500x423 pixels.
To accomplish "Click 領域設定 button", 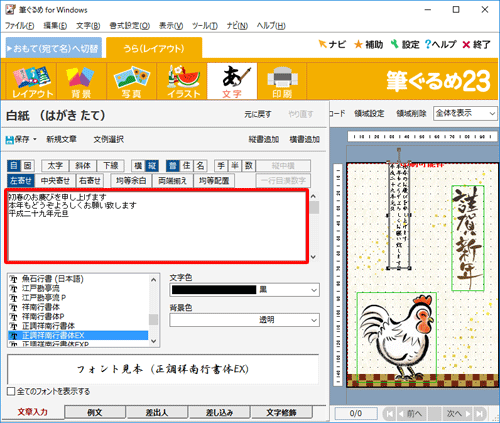I will (369, 113).
